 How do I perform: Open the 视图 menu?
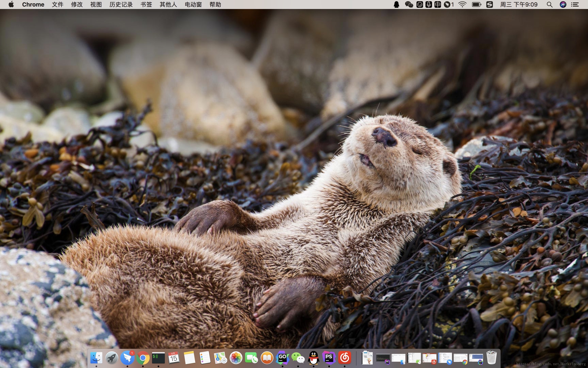pyautogui.click(x=96, y=4)
